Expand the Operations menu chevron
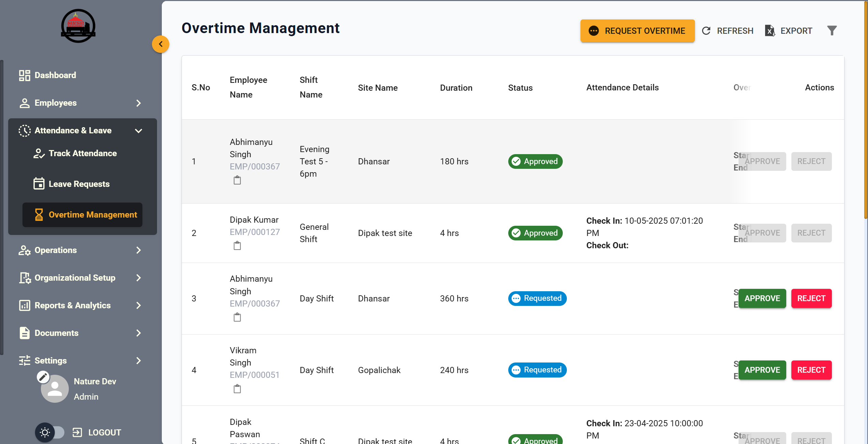868x444 pixels. [138, 250]
